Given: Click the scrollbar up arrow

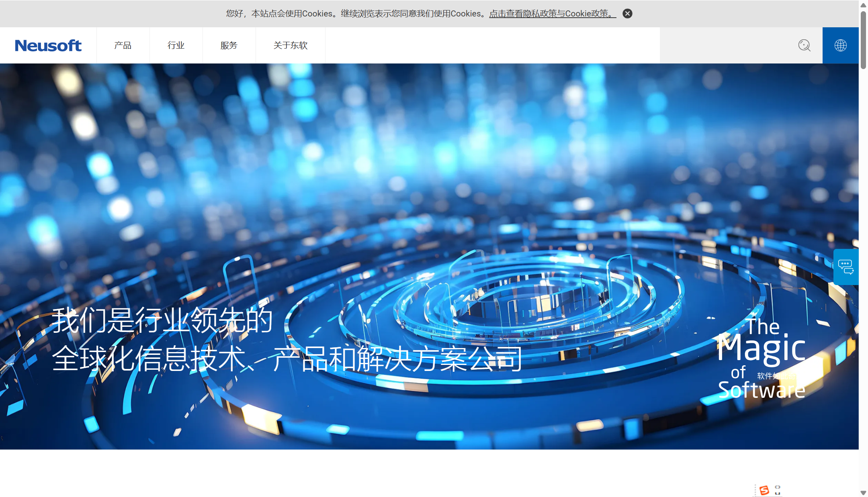Looking at the screenshot, I should tap(863, 5).
